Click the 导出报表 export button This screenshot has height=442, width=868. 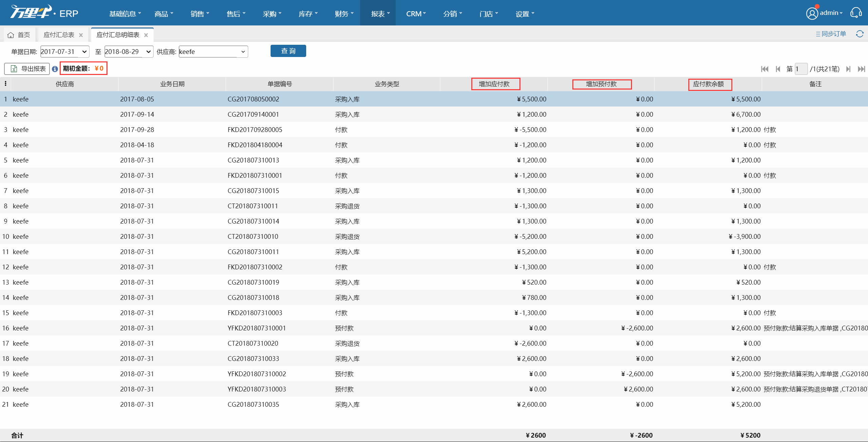tap(27, 69)
